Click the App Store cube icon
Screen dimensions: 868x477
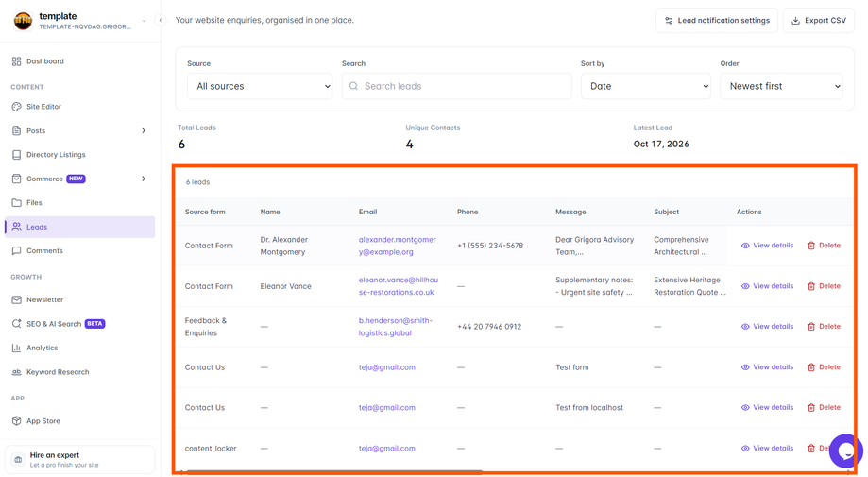coord(17,421)
